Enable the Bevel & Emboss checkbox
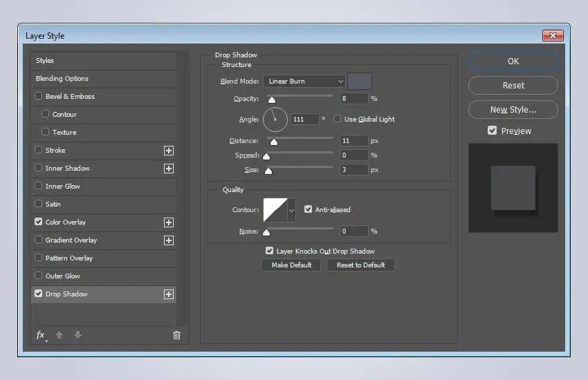 [39, 97]
